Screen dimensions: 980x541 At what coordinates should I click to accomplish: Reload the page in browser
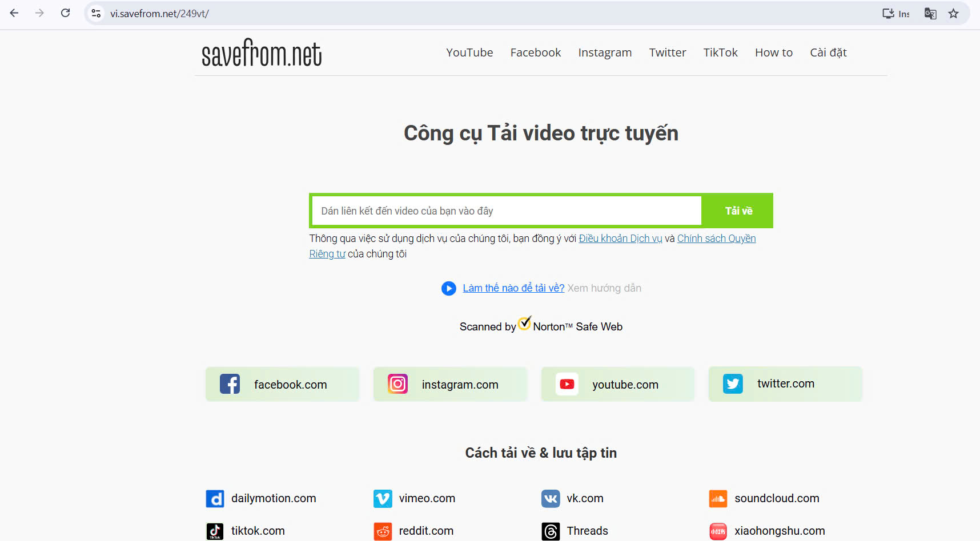coord(66,13)
